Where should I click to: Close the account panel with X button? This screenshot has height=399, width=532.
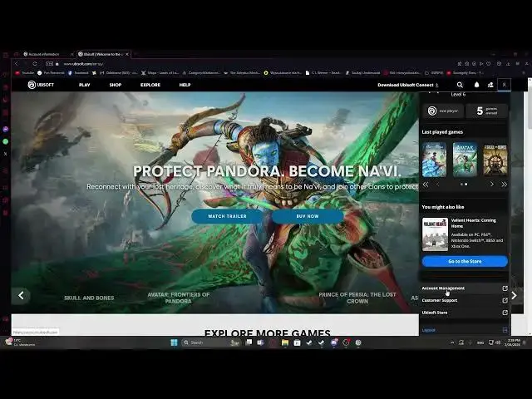(x=505, y=85)
